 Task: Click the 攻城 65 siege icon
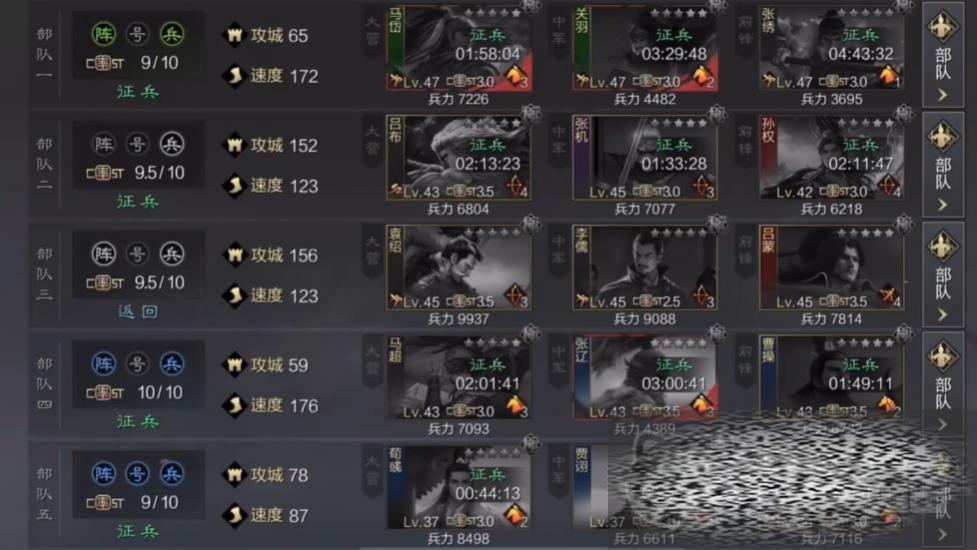234,36
